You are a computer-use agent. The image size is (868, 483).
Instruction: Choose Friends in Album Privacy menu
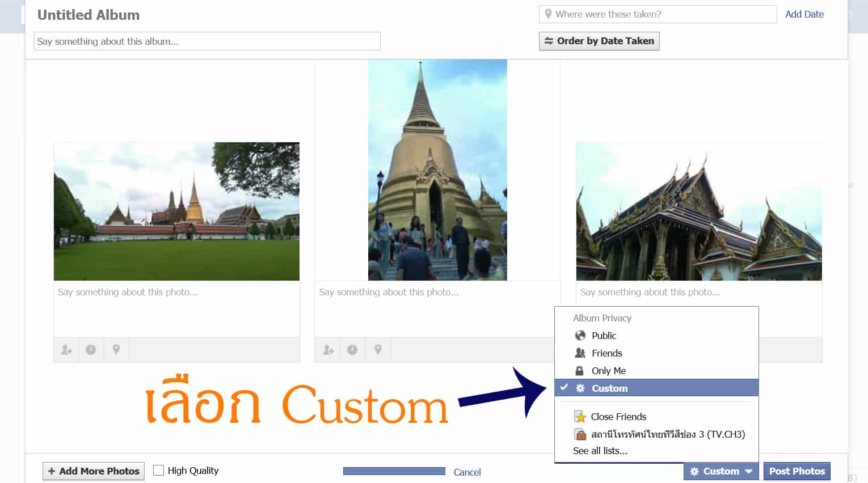(606, 353)
